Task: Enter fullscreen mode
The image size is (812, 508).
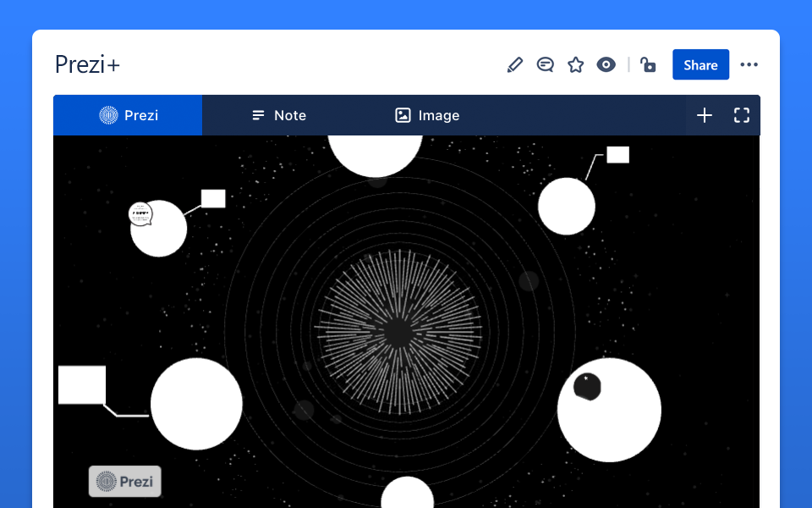Action: 742,115
